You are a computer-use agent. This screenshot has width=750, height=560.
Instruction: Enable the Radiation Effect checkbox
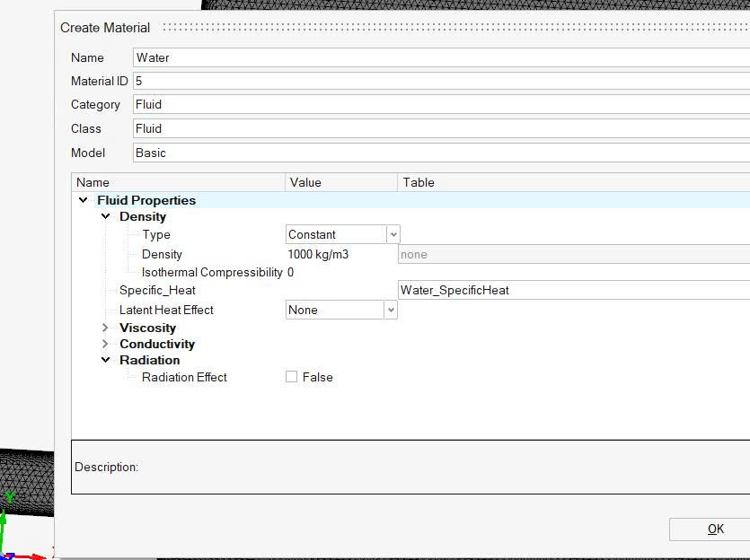291,377
